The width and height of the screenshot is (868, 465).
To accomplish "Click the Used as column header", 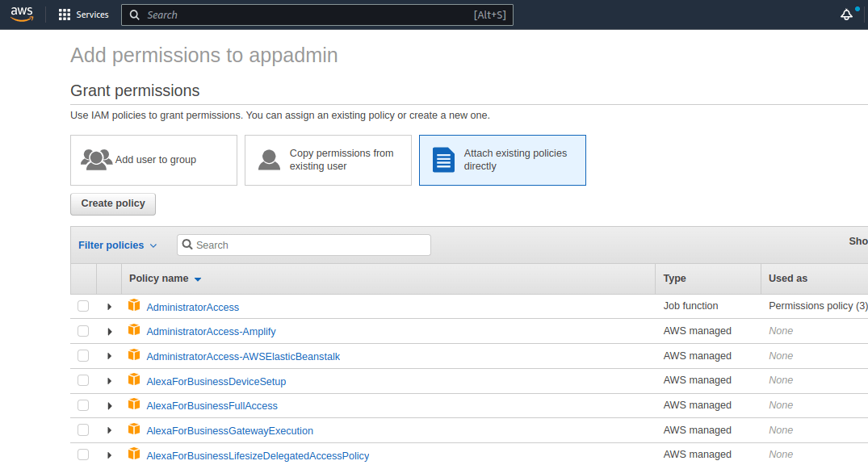I will (x=788, y=279).
